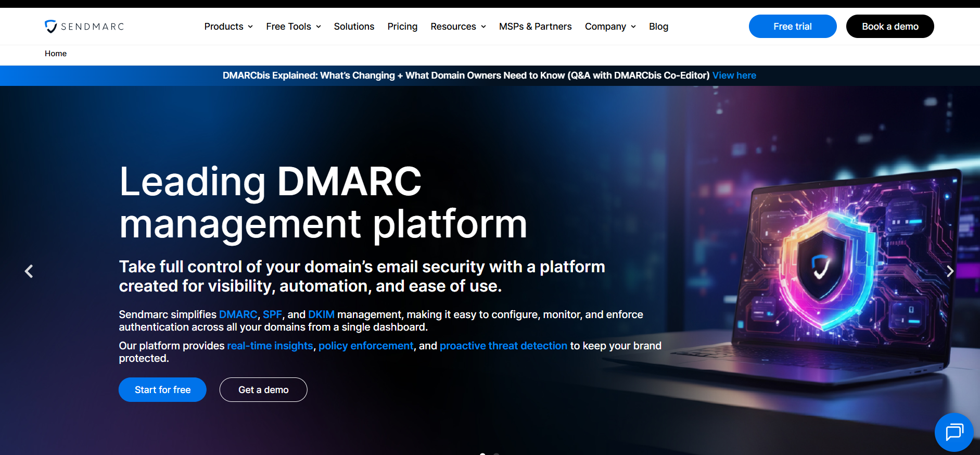Open the DKIM link in description
The image size is (980, 455).
pos(321,314)
